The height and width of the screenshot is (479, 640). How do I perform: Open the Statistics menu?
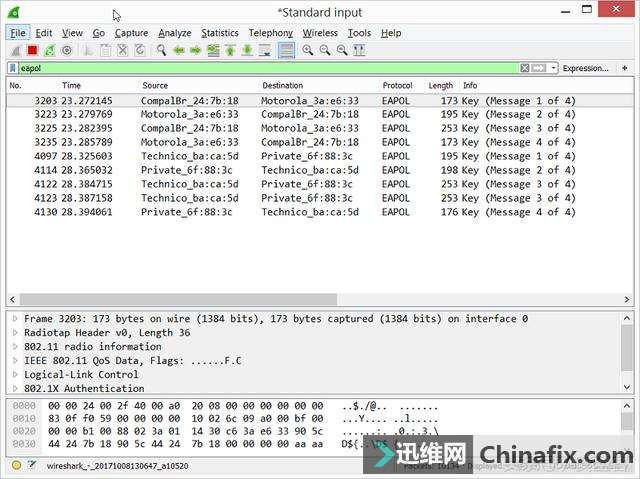click(x=219, y=33)
